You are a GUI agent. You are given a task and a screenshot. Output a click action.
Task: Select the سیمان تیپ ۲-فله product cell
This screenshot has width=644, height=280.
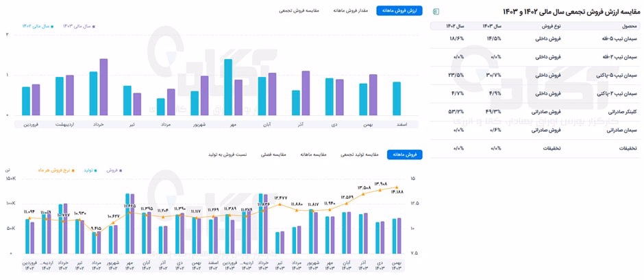[619, 56]
